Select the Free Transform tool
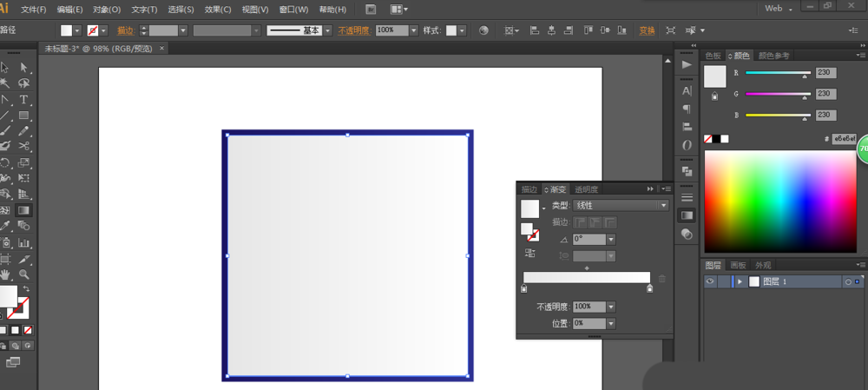 coord(23,178)
